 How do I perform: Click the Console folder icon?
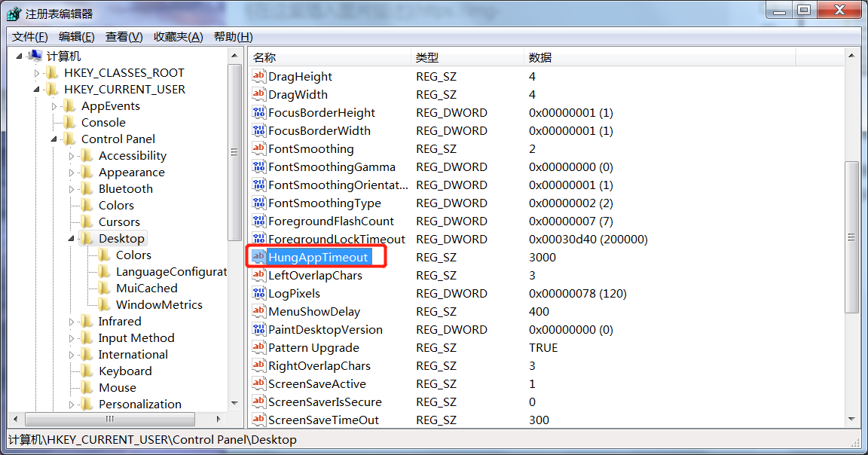[69, 122]
